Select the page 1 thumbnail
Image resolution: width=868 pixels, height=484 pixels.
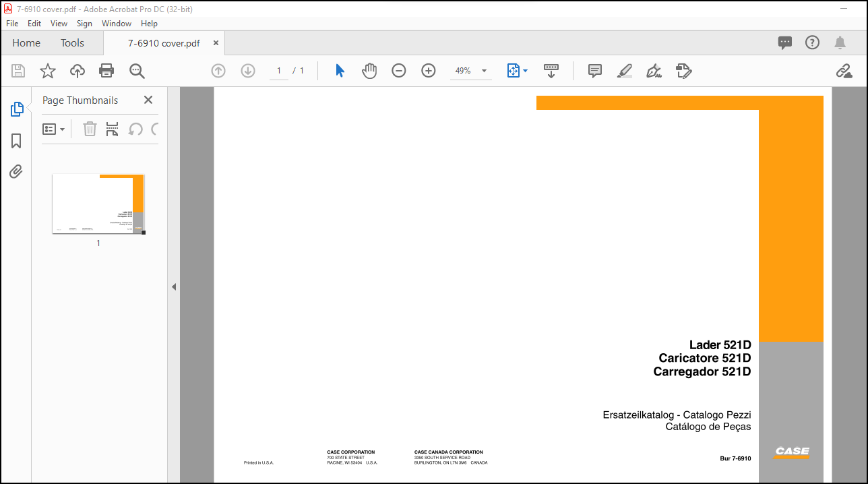click(x=98, y=204)
